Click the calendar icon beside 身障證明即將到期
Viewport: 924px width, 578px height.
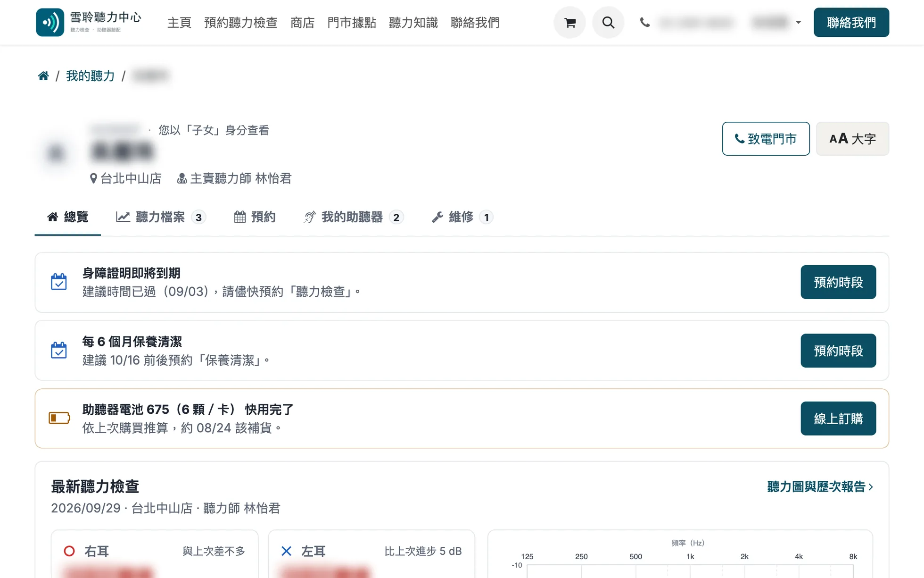click(x=59, y=282)
